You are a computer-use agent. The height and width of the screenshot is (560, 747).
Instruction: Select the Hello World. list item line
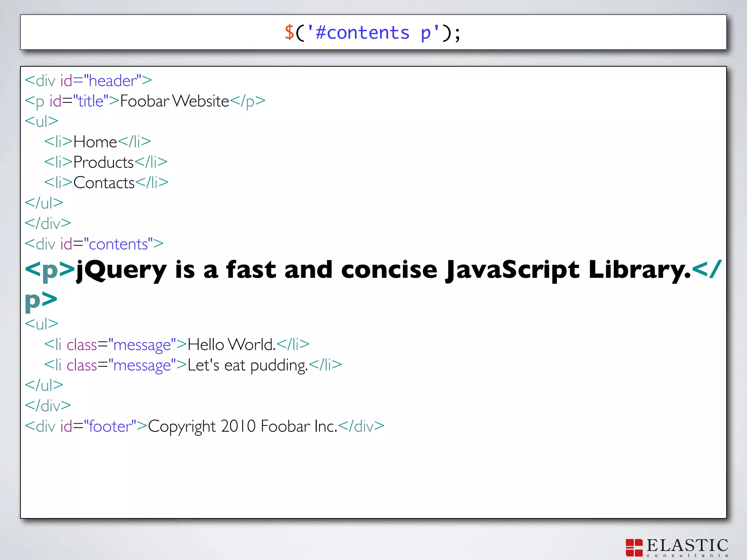177,344
